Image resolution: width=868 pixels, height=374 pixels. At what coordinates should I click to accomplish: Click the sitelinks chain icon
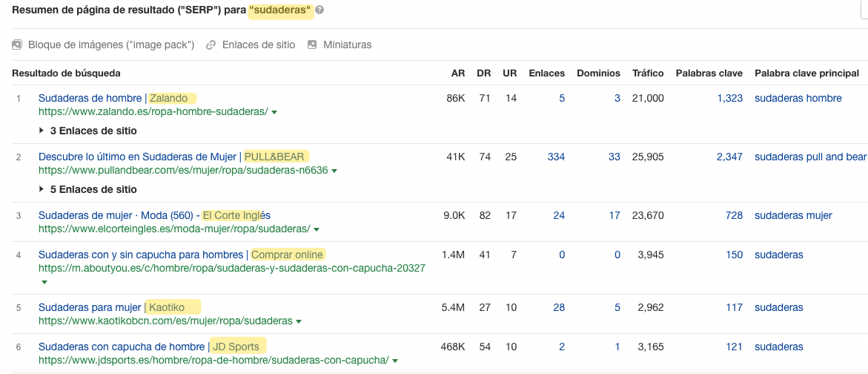pyautogui.click(x=211, y=45)
